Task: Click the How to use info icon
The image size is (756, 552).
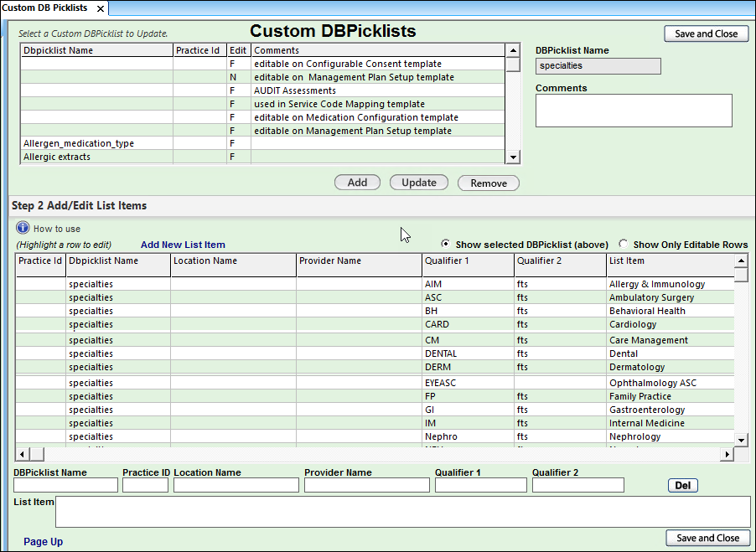Action: tap(23, 228)
